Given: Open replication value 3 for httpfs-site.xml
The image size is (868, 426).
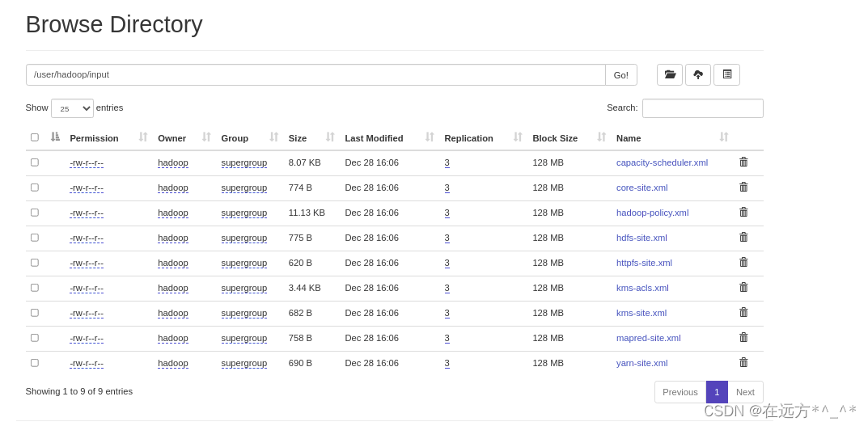Looking at the screenshot, I should (447, 263).
